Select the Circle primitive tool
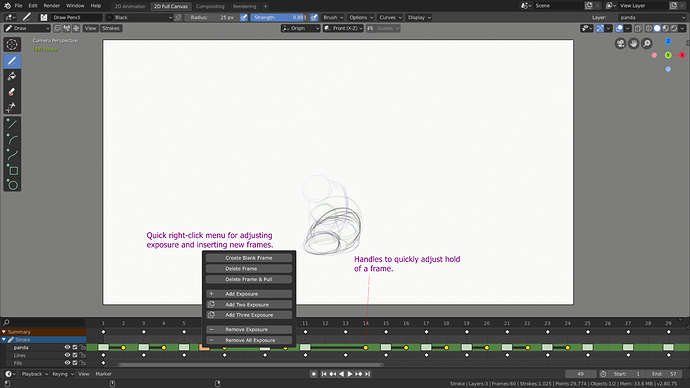Image resolution: width=690 pixels, height=388 pixels. [x=12, y=185]
